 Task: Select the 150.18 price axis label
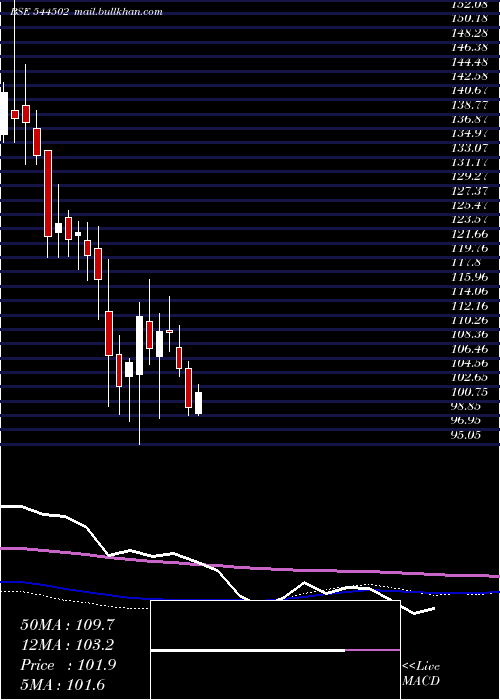coord(468,18)
